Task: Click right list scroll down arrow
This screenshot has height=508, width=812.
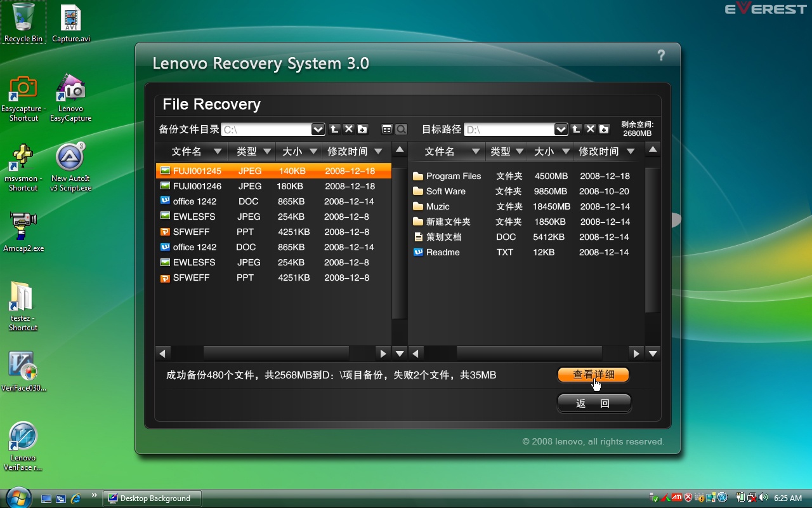Action: (653, 353)
